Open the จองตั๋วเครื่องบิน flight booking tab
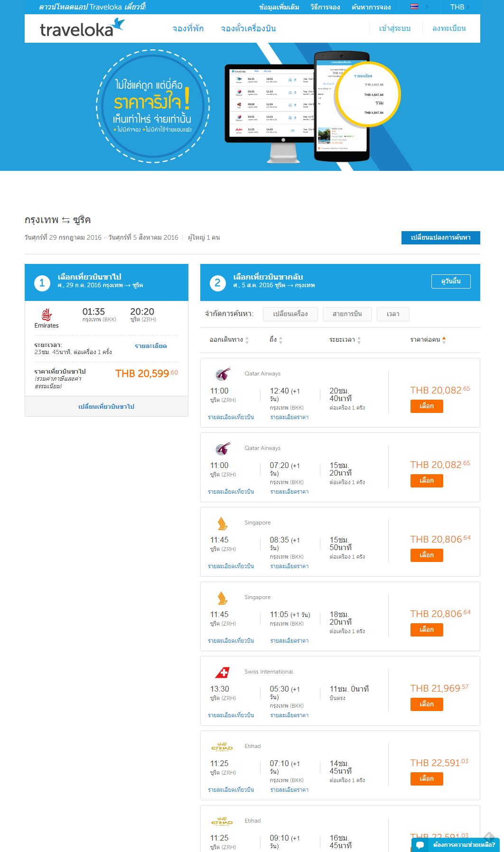 pyautogui.click(x=248, y=28)
